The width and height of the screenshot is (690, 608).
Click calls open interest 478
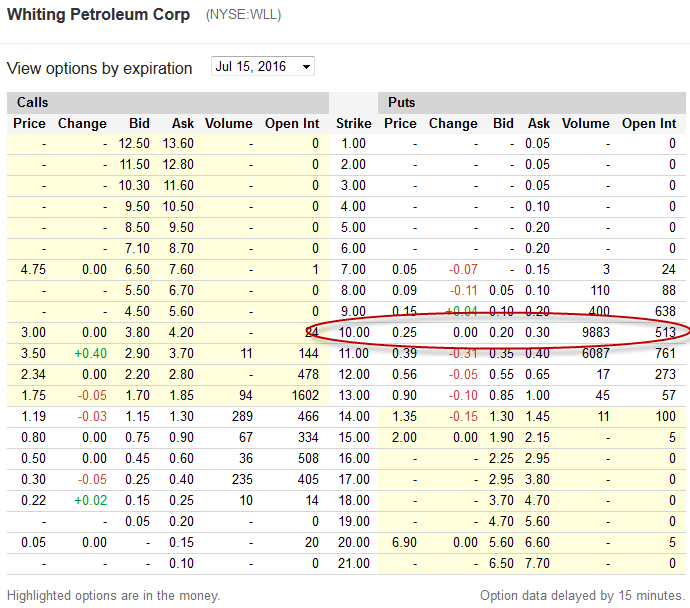click(x=308, y=374)
